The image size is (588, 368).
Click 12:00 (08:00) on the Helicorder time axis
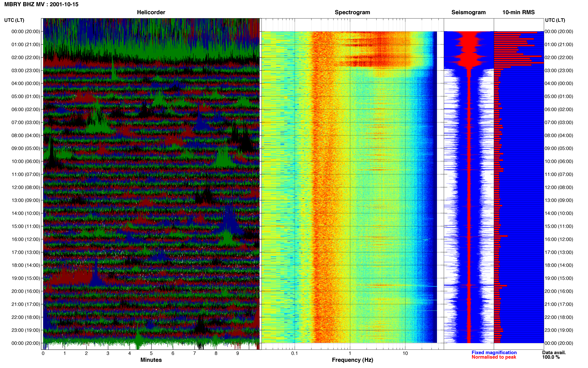(26, 187)
